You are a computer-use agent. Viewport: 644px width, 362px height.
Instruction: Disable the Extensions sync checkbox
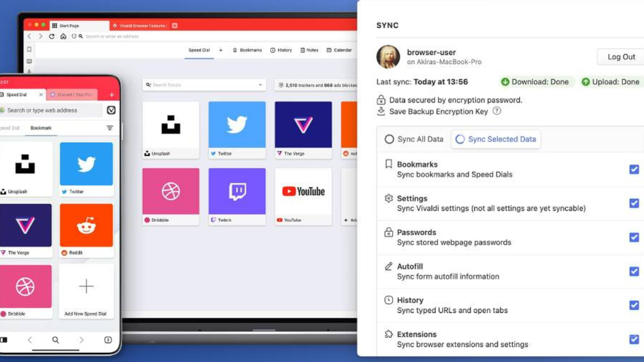pos(634,339)
